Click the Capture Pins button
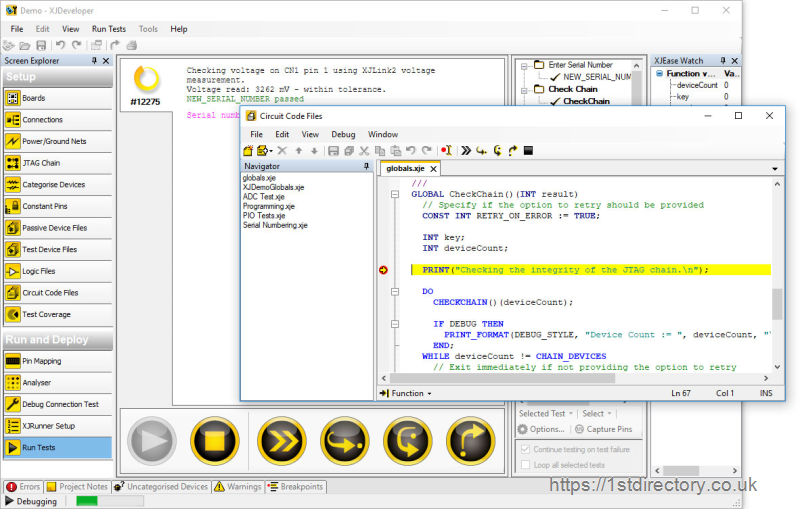800x509 pixels. (604, 429)
